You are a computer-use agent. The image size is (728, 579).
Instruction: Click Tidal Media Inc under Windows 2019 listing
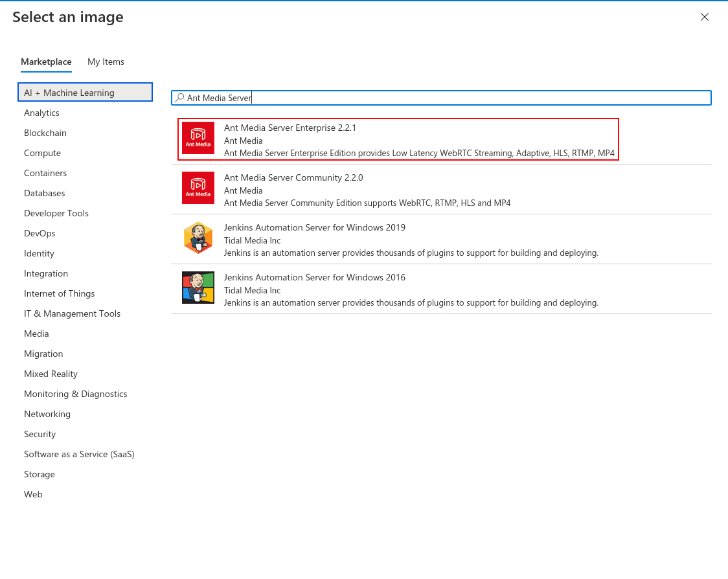252,240
